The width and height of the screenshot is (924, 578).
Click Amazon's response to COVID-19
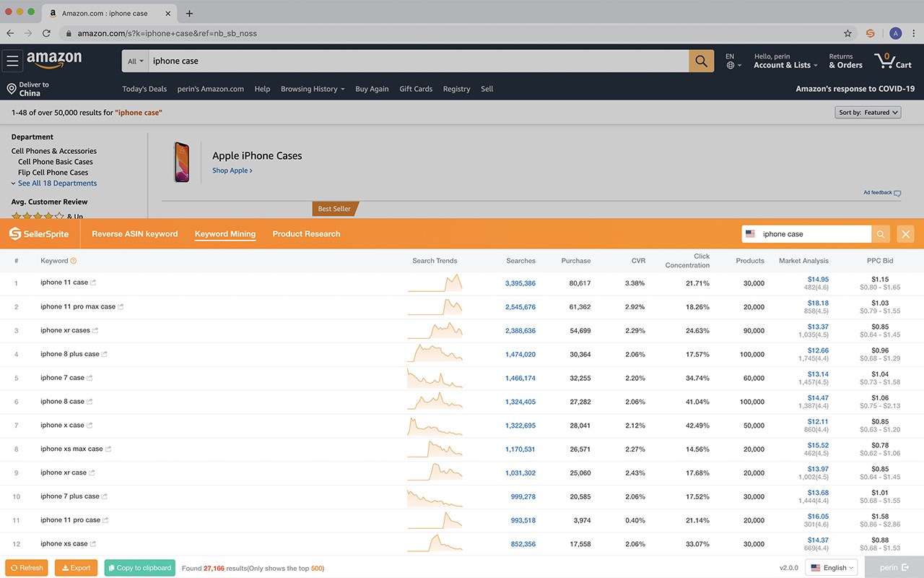pos(855,89)
